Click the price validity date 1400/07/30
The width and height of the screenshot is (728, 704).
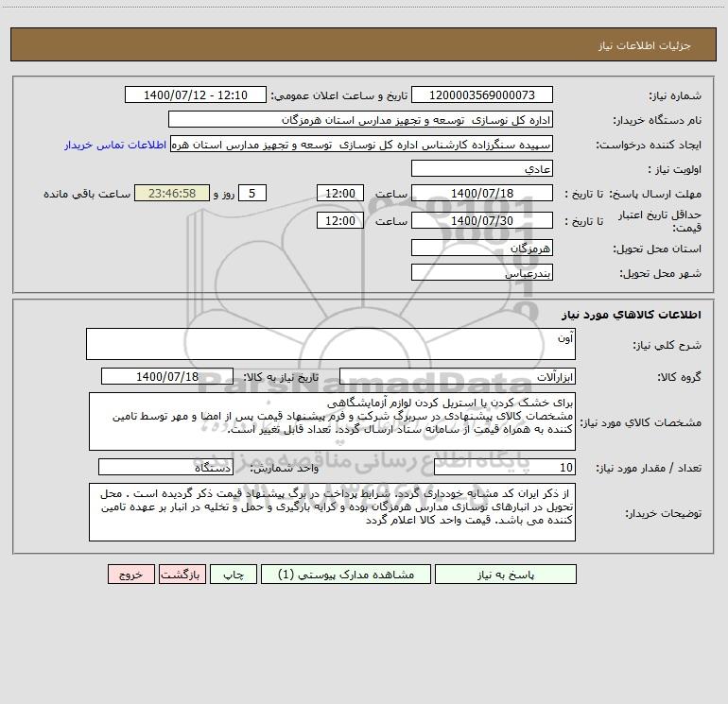482,220
